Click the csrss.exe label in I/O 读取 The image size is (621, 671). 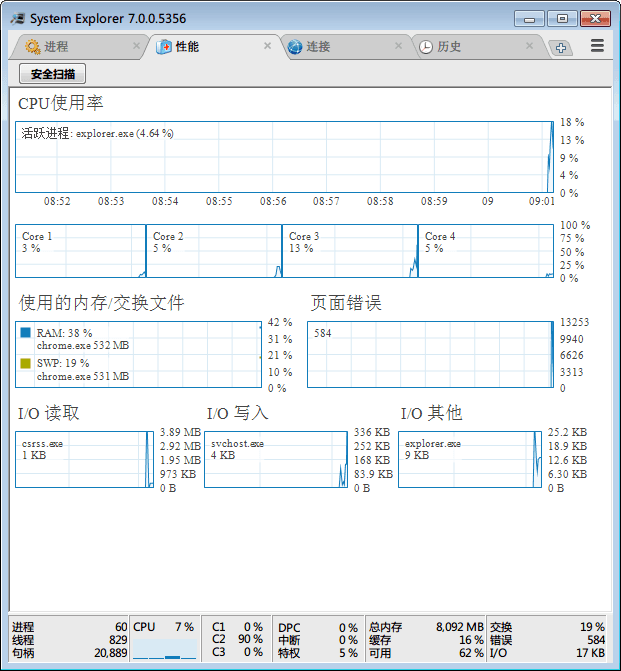42,444
